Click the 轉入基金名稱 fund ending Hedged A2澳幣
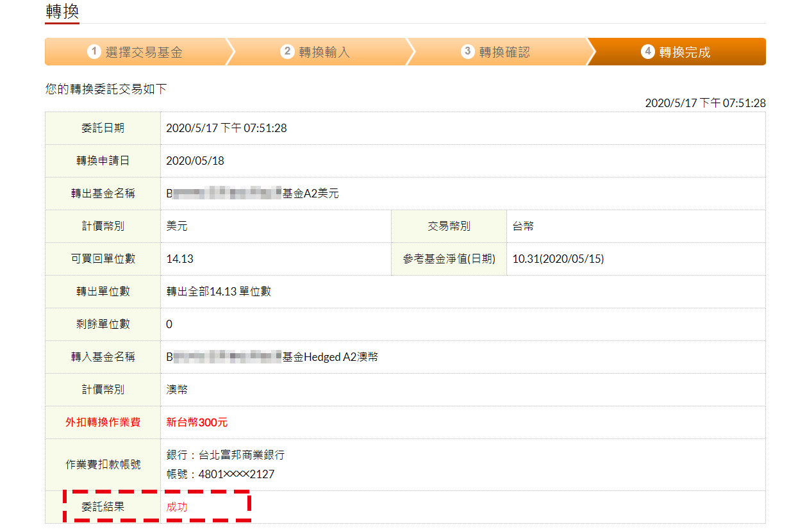The height and width of the screenshot is (532, 798). [x=272, y=357]
